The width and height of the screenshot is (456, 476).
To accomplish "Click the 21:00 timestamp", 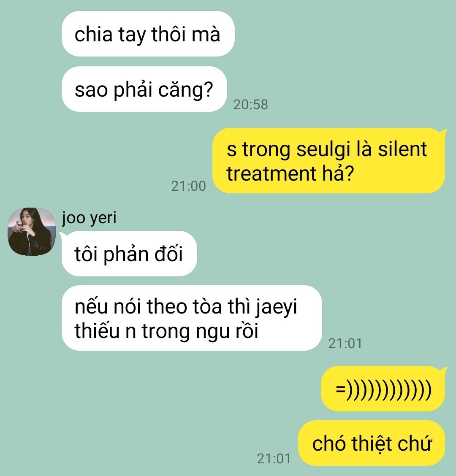I will point(189,186).
